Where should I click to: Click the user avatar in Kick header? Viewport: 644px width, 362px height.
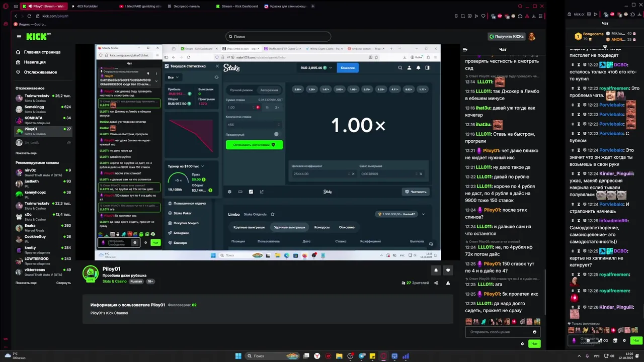(532, 36)
